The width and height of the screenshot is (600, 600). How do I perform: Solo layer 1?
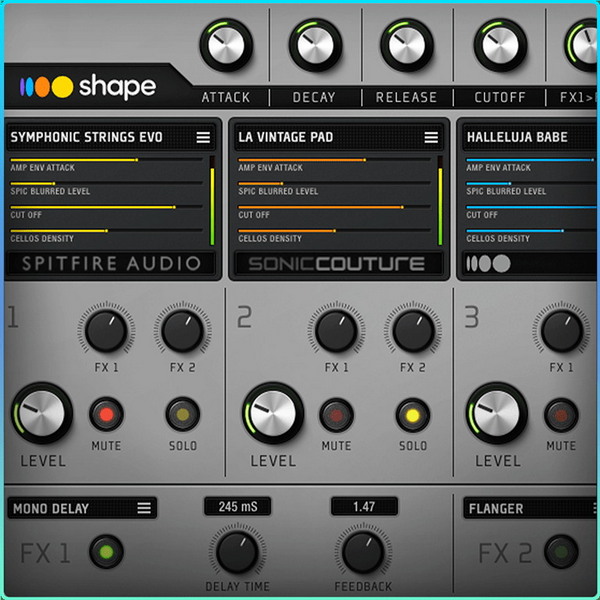[183, 414]
